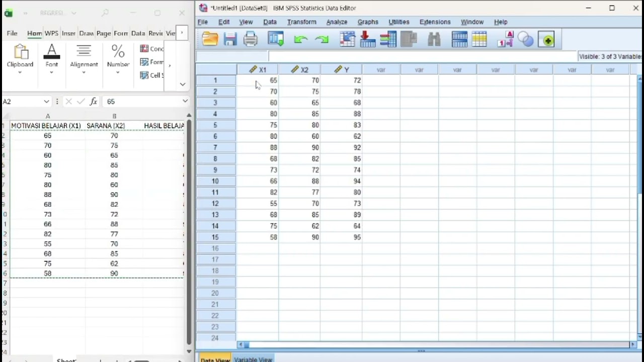Select the X1 column header in SPSS
Viewport: 644px width, 362px height.
[258, 69]
